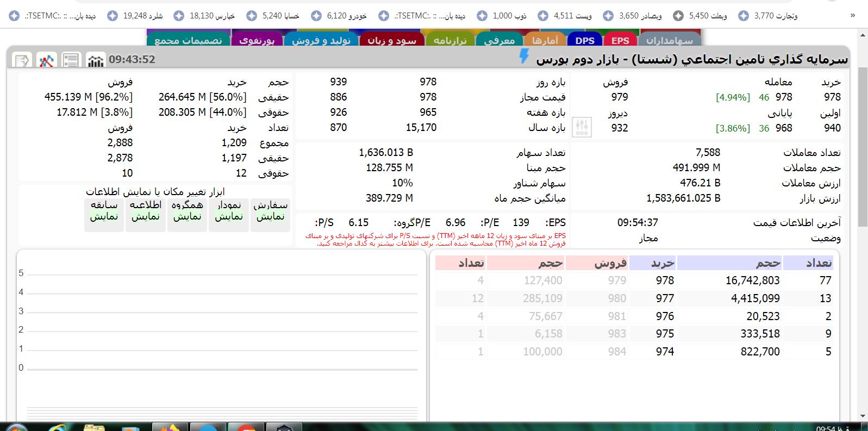Open the آمارها (statistics) tab
The height and width of the screenshot is (431, 868).
(545, 40)
